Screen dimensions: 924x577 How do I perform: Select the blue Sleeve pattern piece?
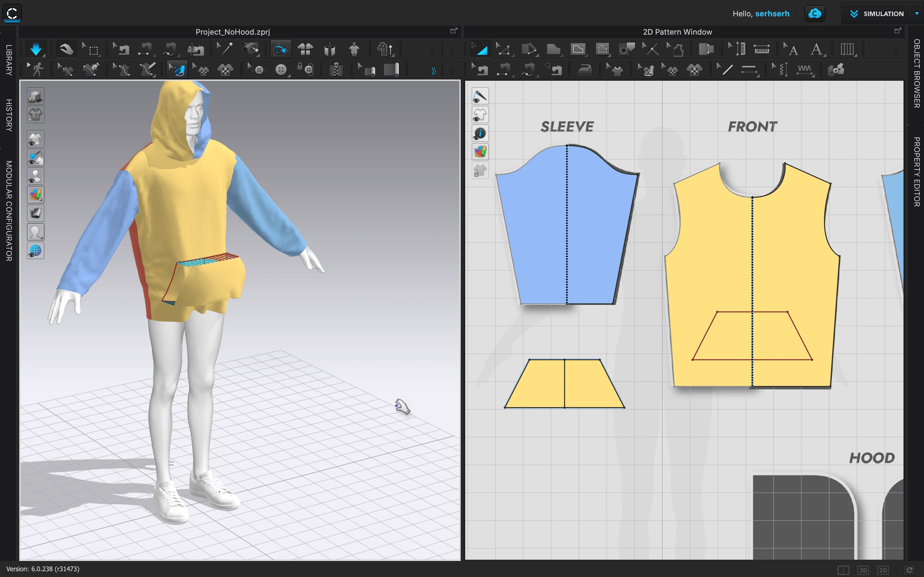coord(542,229)
